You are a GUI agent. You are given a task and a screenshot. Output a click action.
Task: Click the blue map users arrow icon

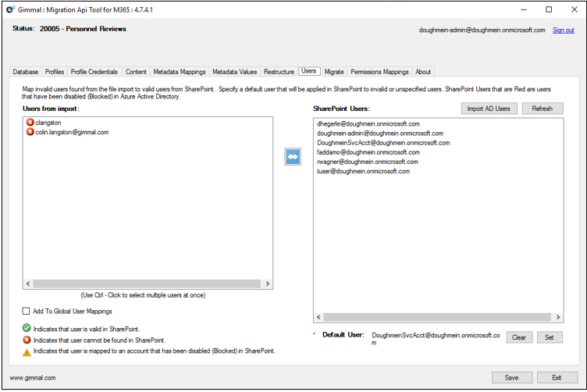pos(293,156)
